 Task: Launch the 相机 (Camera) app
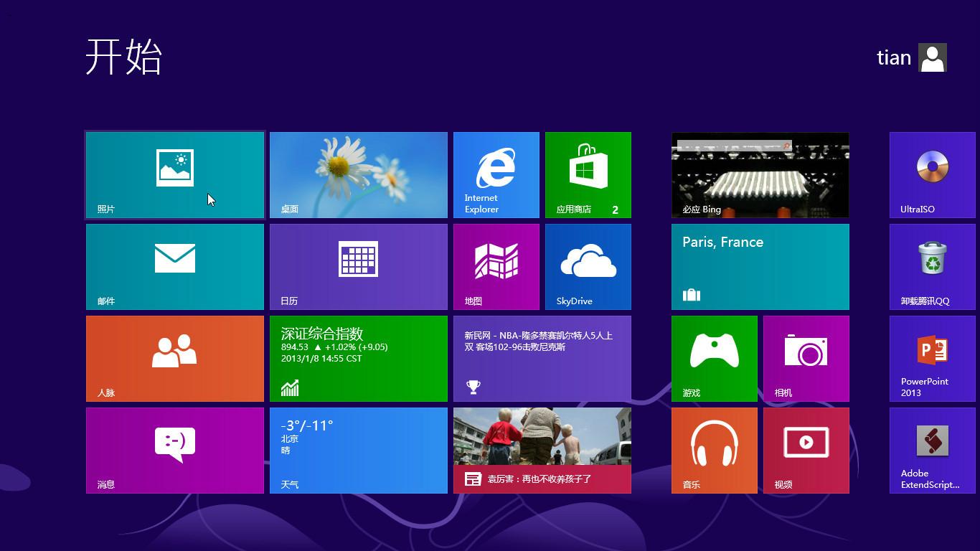pyautogui.click(x=806, y=358)
